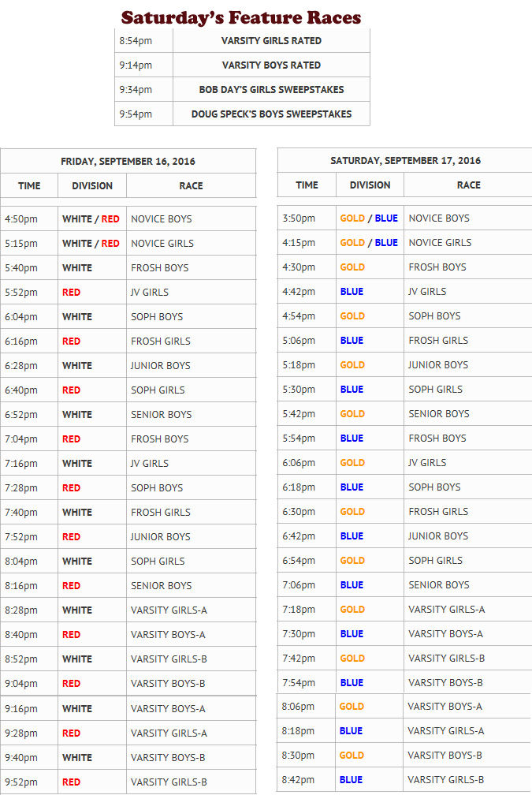Click FROSH GIRLS in Saturday 5:06pm row

pos(438,340)
